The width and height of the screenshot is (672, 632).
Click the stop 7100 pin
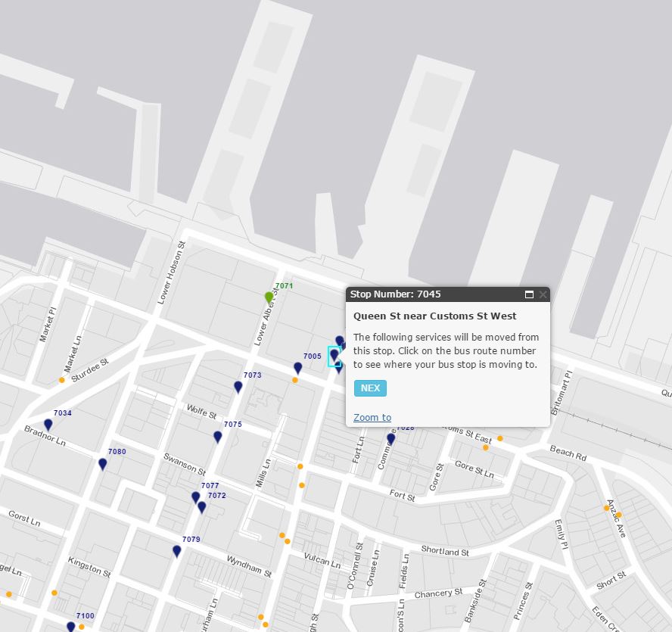click(x=71, y=627)
